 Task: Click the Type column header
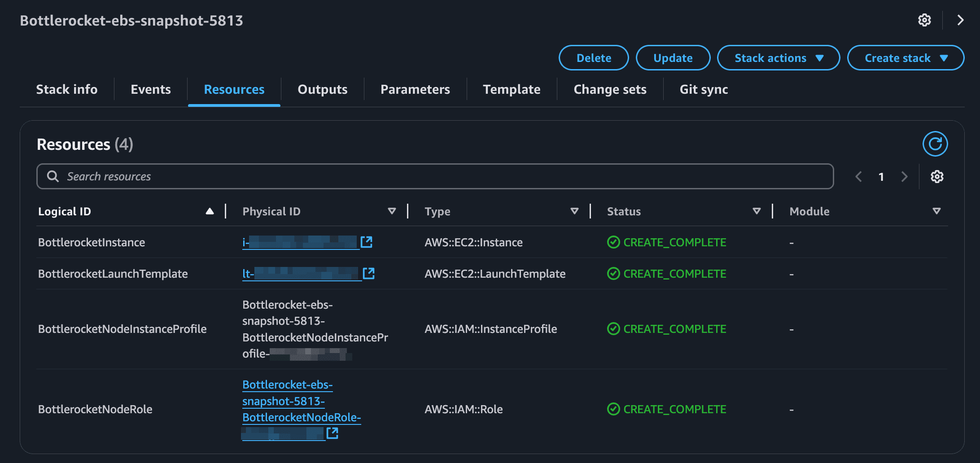pos(437,211)
